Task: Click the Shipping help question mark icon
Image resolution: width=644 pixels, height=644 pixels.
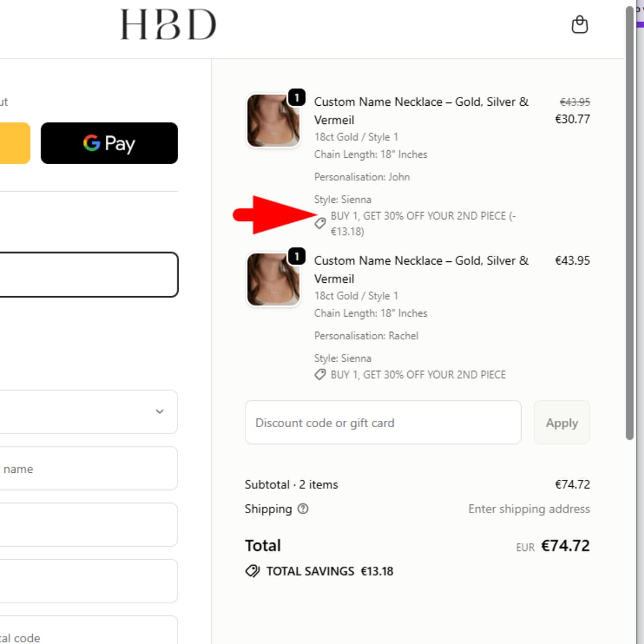Action: [x=303, y=509]
